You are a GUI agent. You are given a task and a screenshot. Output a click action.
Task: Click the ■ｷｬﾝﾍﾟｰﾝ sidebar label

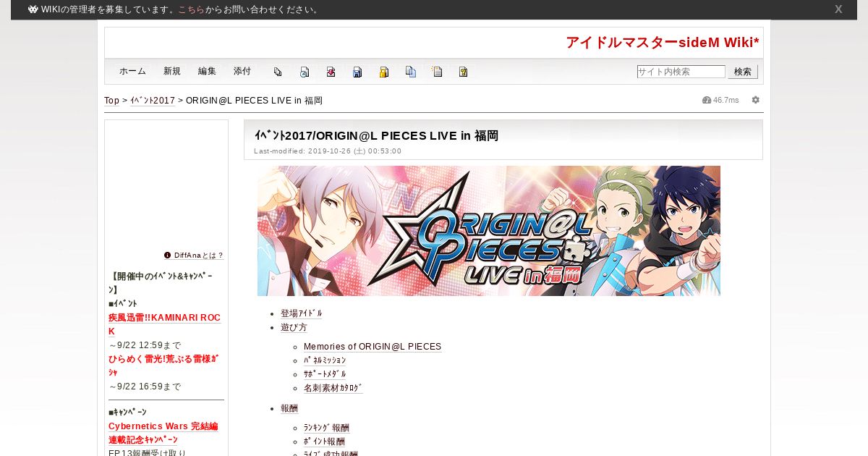pos(127,412)
